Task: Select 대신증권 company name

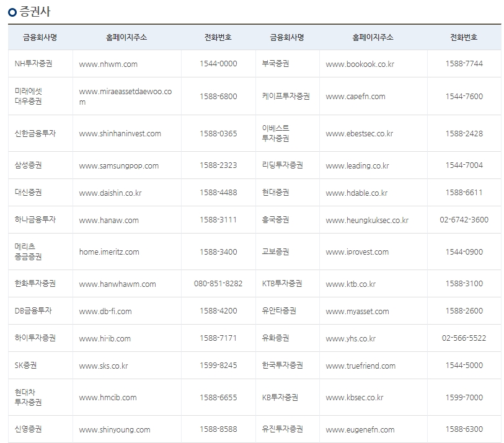Action: (x=29, y=193)
